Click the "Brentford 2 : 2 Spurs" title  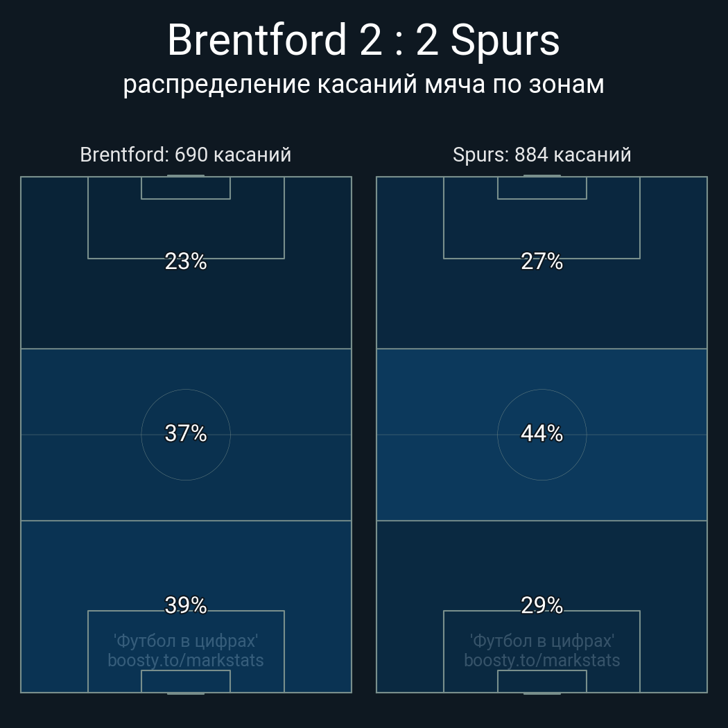coord(363,40)
